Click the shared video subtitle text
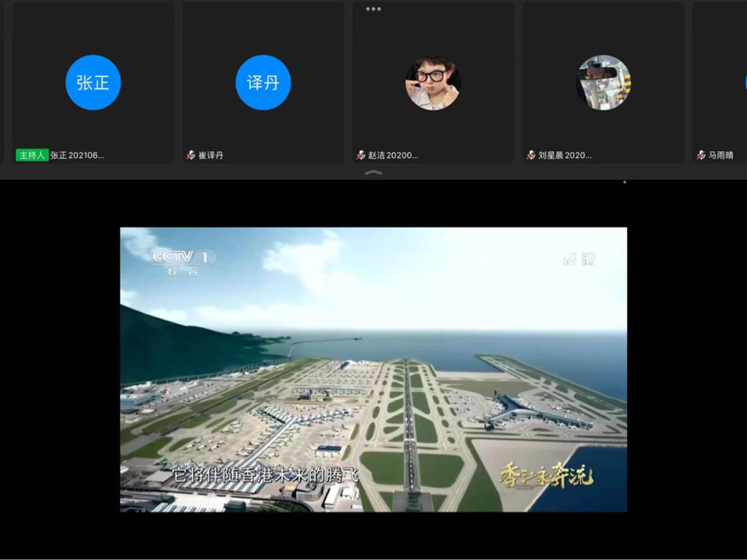 (266, 475)
